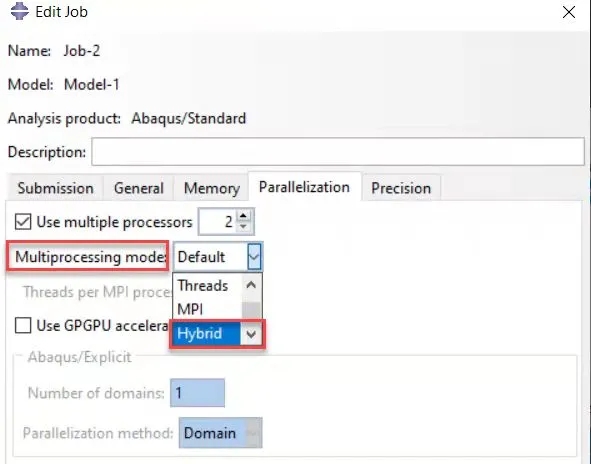Click the list scroll down arrow
This screenshot has width=591, height=464.
[x=251, y=334]
